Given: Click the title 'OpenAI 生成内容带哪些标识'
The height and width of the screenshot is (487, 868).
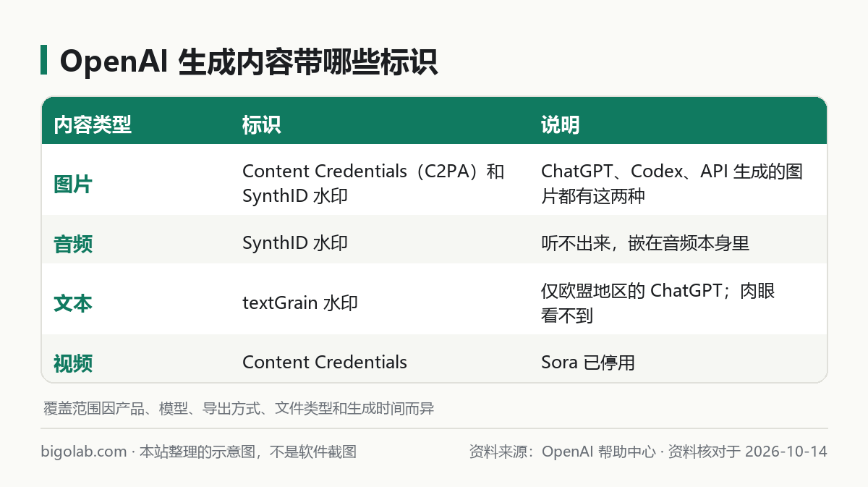Looking at the screenshot, I should point(249,62).
